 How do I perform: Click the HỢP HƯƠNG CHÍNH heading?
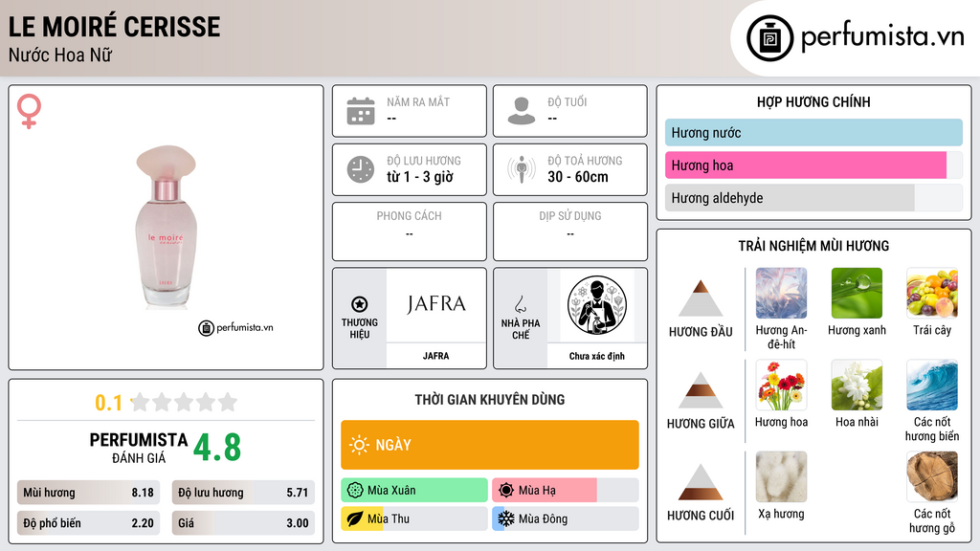pyautogui.click(x=813, y=101)
